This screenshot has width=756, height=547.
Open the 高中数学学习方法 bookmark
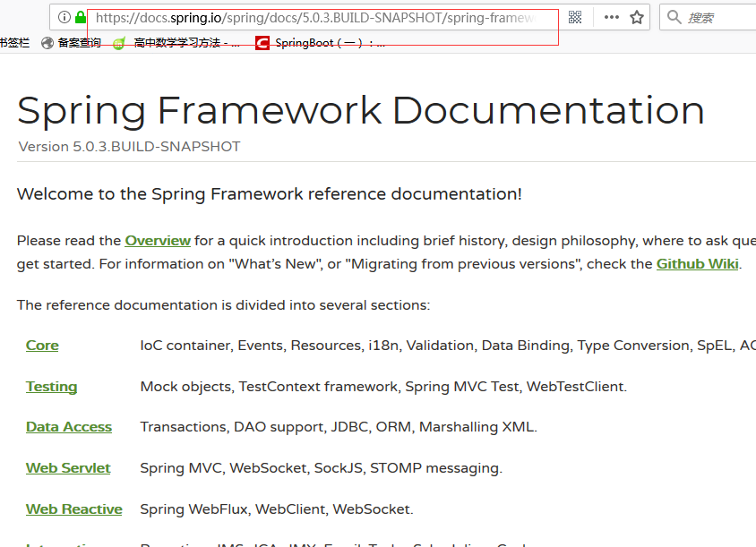(x=176, y=43)
